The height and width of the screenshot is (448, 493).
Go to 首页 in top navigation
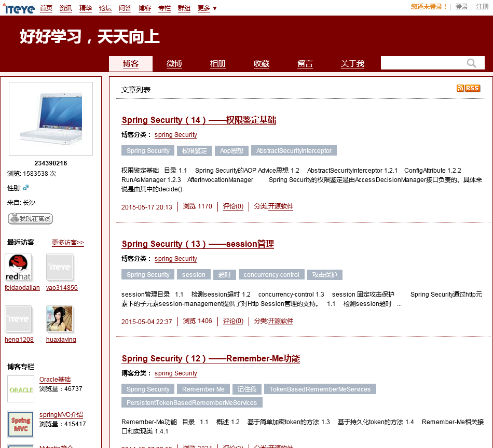46,8
